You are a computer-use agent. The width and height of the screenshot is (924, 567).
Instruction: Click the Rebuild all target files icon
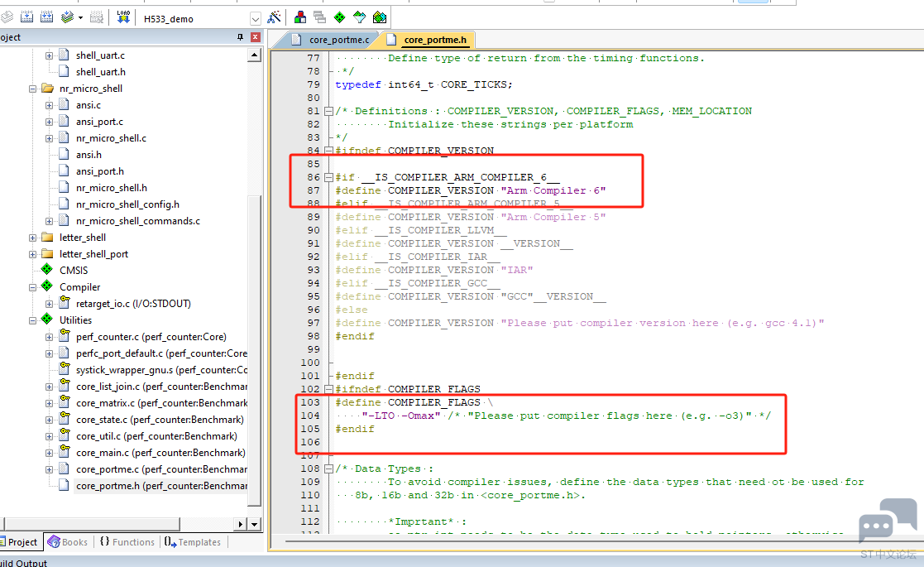[46, 17]
